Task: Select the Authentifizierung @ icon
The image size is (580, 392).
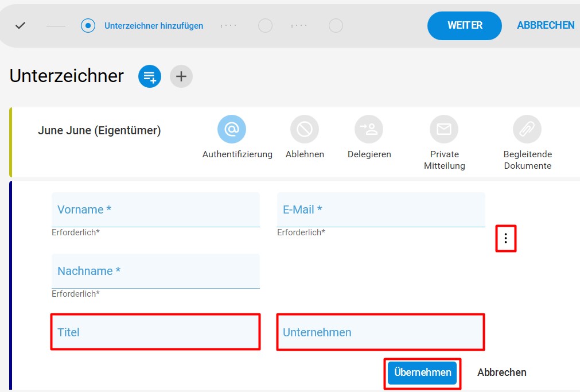Action: point(232,129)
